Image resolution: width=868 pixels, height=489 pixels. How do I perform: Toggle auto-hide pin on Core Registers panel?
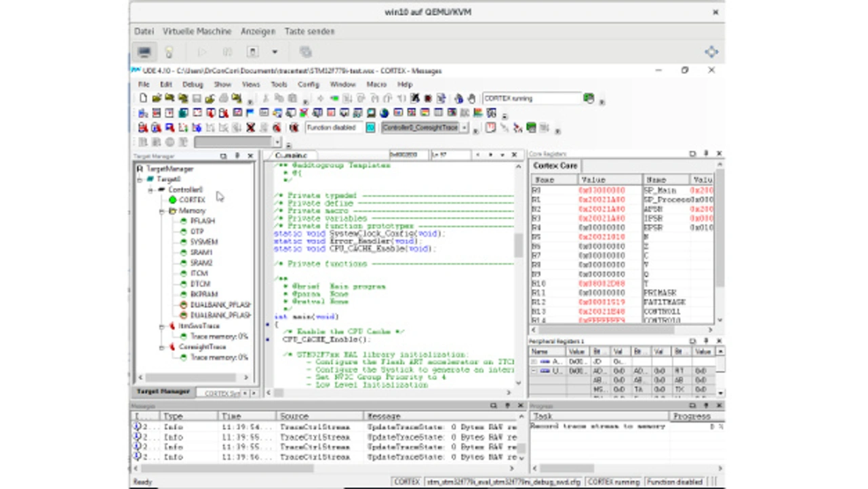coord(705,154)
